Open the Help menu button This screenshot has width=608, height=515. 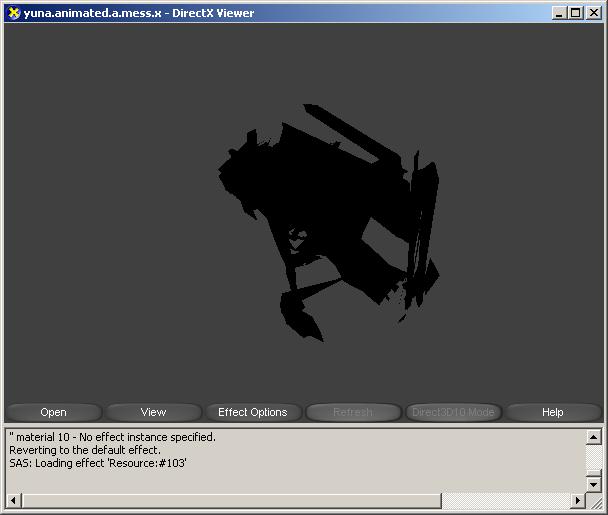[x=552, y=412]
